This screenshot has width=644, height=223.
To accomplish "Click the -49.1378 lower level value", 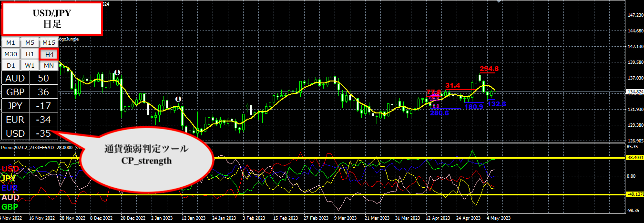I will [x=634, y=194].
